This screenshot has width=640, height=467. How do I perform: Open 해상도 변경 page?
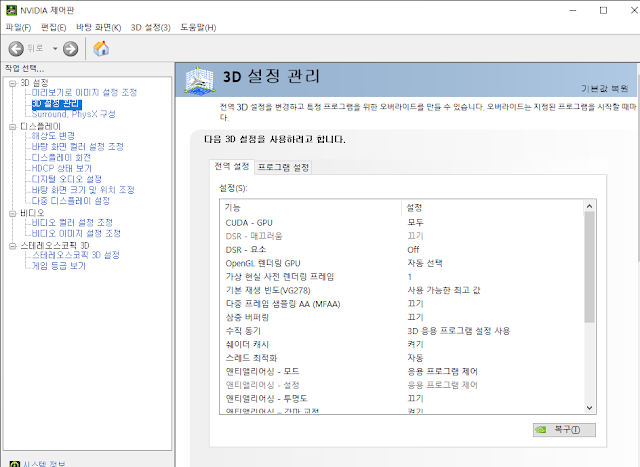[x=53, y=136]
